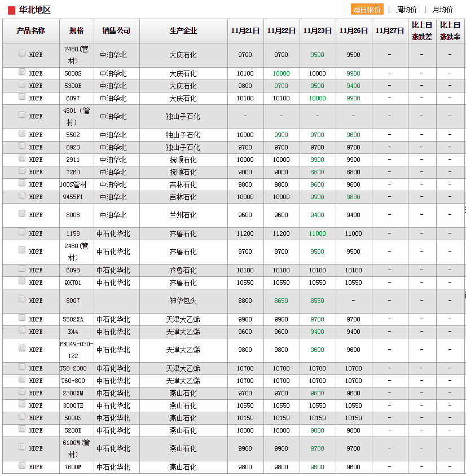Click 吉林石化 in the 9455F1 row
Image resolution: width=466 pixels, height=476 pixels.
183,197
